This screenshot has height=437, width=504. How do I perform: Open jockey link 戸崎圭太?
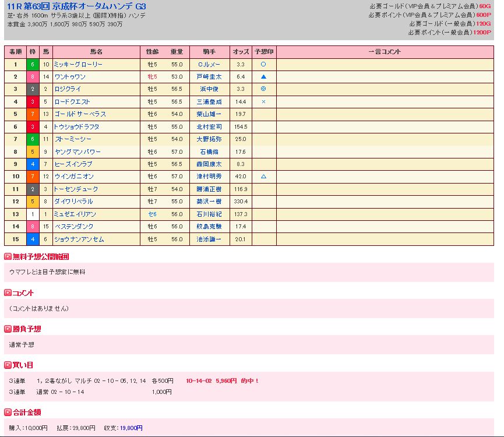209,77
